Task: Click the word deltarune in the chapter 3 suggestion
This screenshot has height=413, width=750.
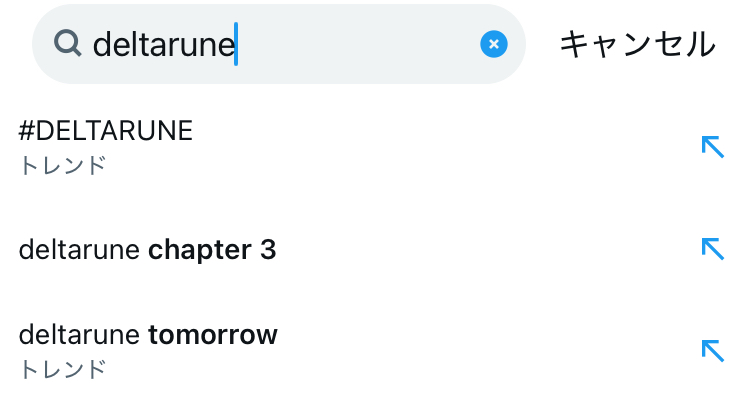Action: coord(79,250)
